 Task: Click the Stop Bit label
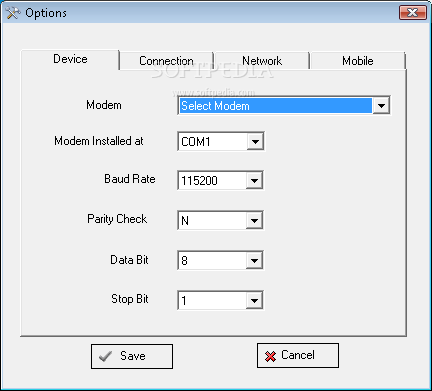click(130, 299)
